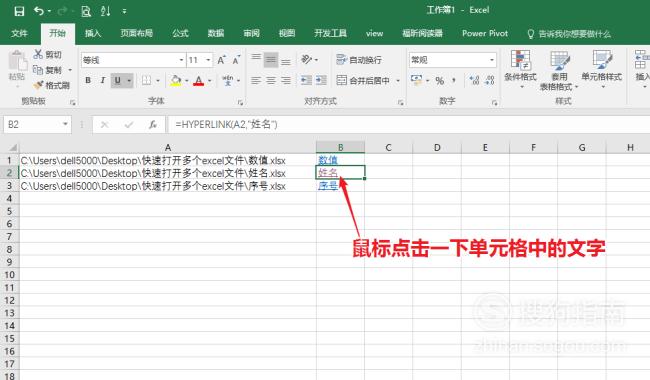
Task: Apply percent style
Action: point(440,80)
